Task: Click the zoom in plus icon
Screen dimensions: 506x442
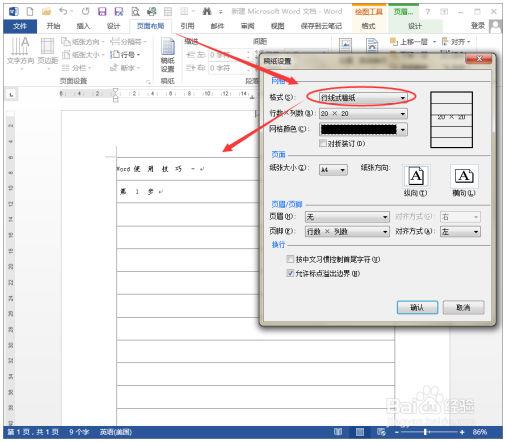Action: (462, 432)
